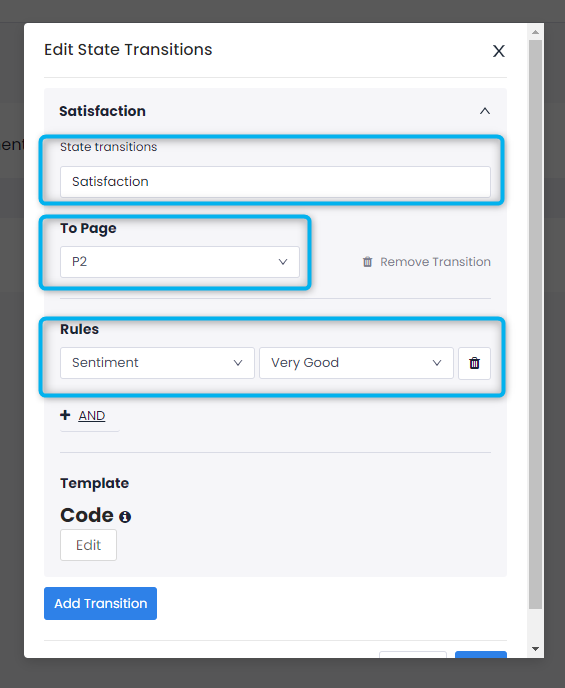Click the dialog vertical scrollbar thumb
This screenshot has width=565, height=688.
(535, 325)
